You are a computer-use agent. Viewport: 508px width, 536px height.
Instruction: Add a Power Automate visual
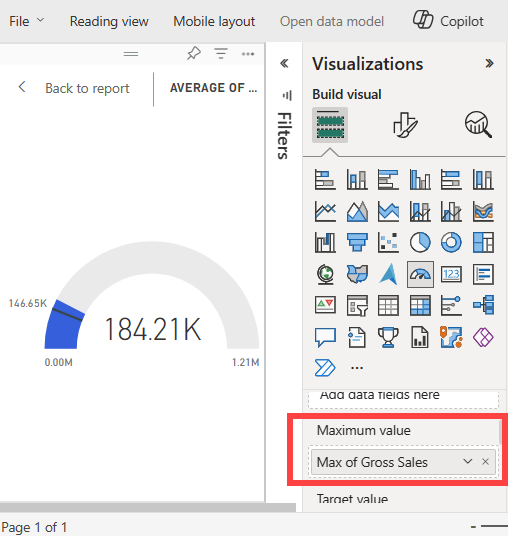tap(325, 368)
